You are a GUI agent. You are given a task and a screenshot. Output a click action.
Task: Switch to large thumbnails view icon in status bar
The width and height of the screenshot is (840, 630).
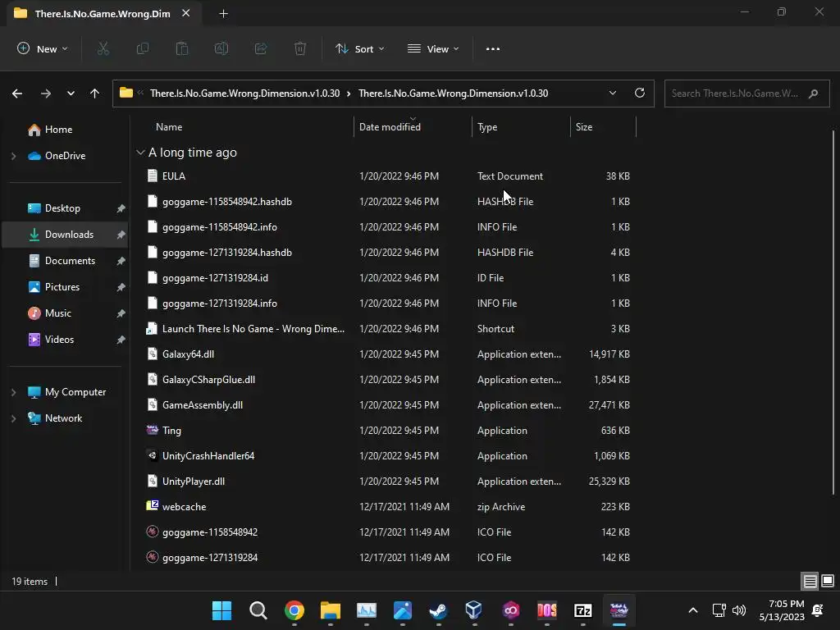pos(828,581)
